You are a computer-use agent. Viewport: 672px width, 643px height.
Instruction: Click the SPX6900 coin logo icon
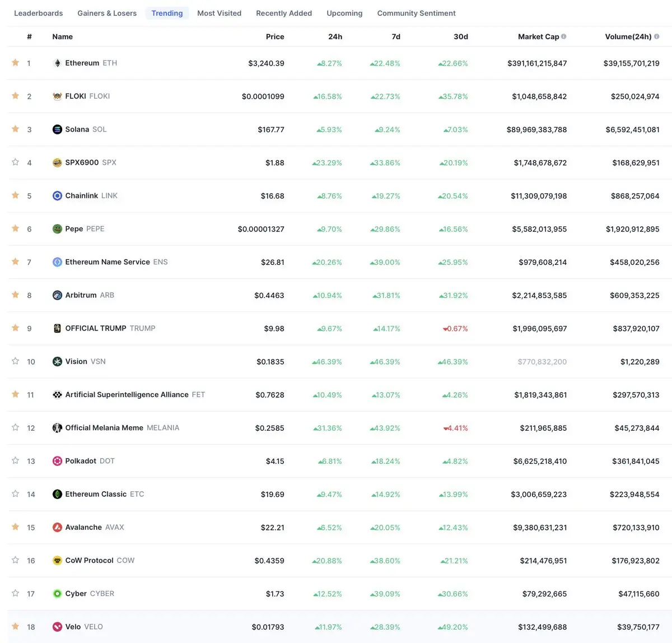click(x=57, y=162)
